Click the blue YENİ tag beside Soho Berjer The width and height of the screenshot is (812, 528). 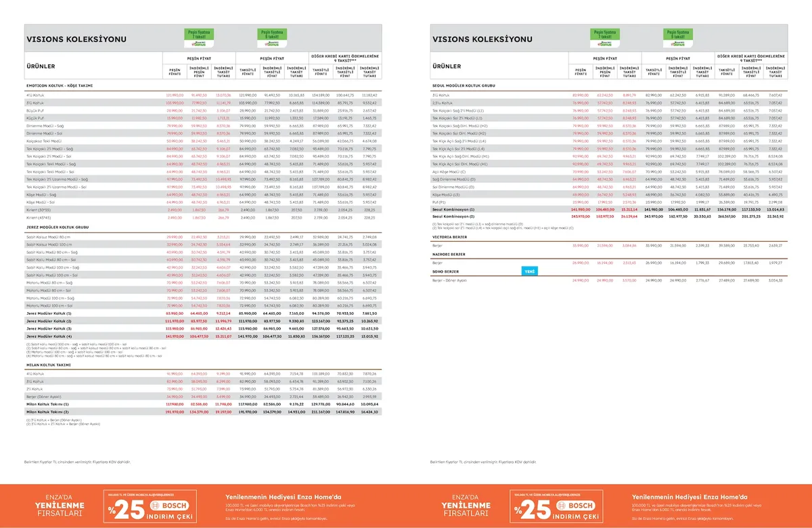528,271
